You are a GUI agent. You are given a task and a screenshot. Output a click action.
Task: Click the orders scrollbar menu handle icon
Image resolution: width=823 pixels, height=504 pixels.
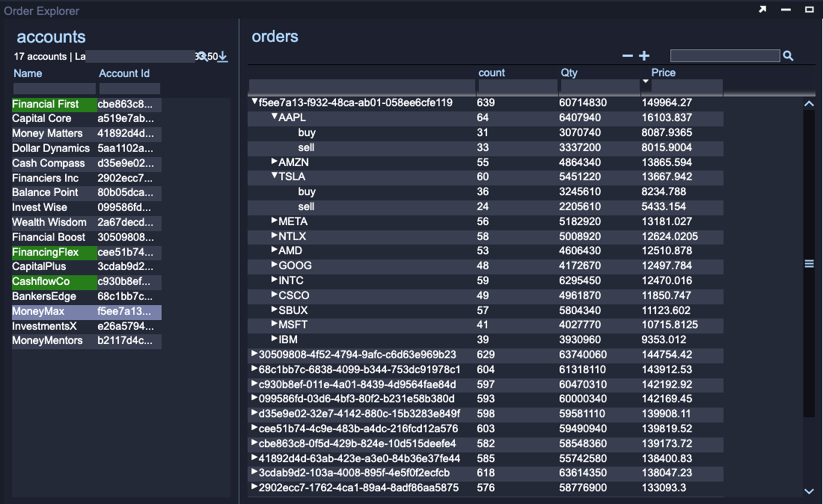(x=809, y=263)
